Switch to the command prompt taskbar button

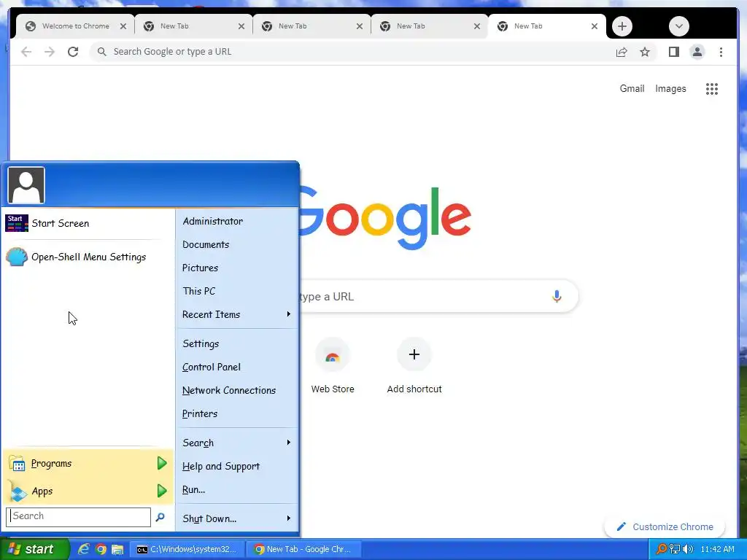[187, 549]
